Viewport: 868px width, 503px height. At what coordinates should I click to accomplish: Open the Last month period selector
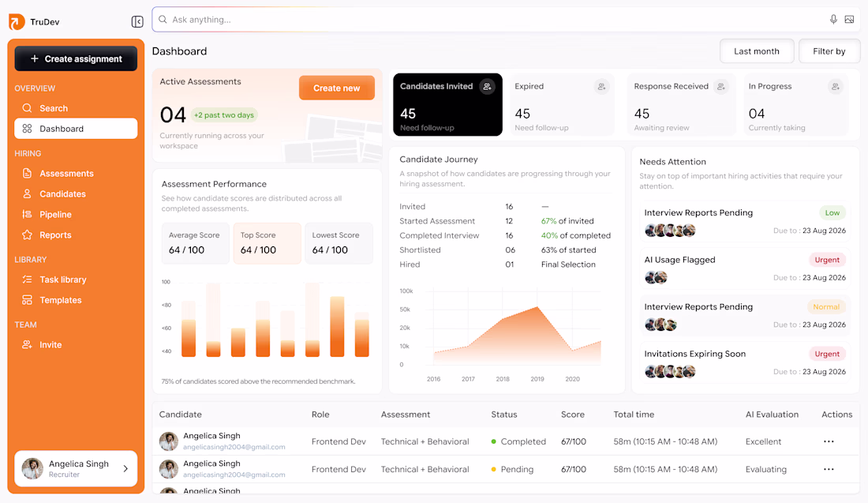(x=757, y=51)
